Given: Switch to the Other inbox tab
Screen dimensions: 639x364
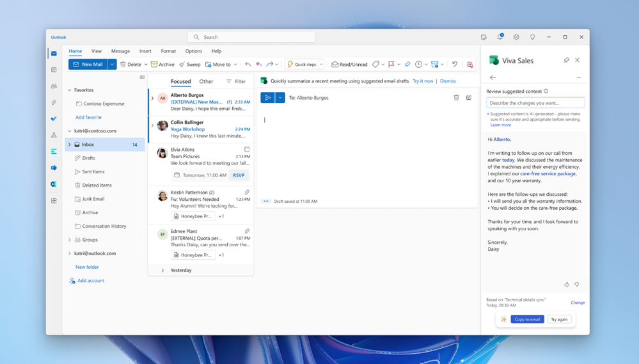Looking at the screenshot, I should click(206, 81).
